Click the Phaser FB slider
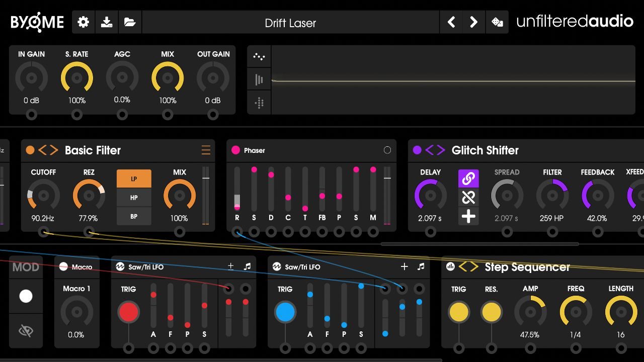Image resolution: width=644 pixels, height=362 pixels. [x=322, y=189]
